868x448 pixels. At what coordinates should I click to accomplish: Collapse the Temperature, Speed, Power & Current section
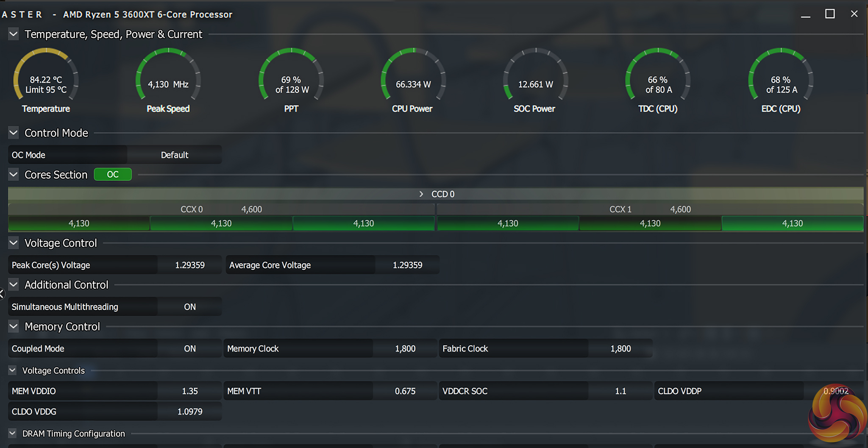[14, 34]
